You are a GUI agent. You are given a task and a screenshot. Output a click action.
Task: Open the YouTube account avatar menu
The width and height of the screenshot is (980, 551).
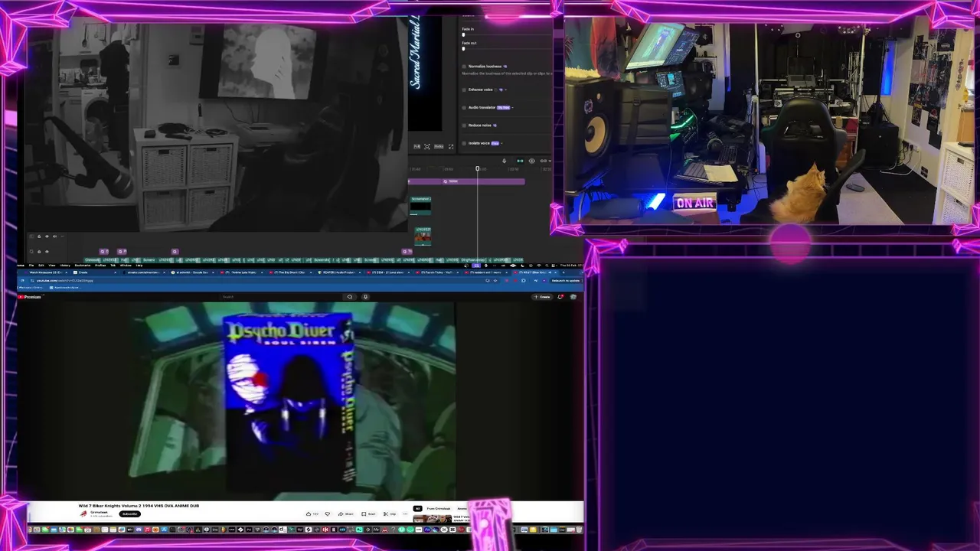point(573,296)
